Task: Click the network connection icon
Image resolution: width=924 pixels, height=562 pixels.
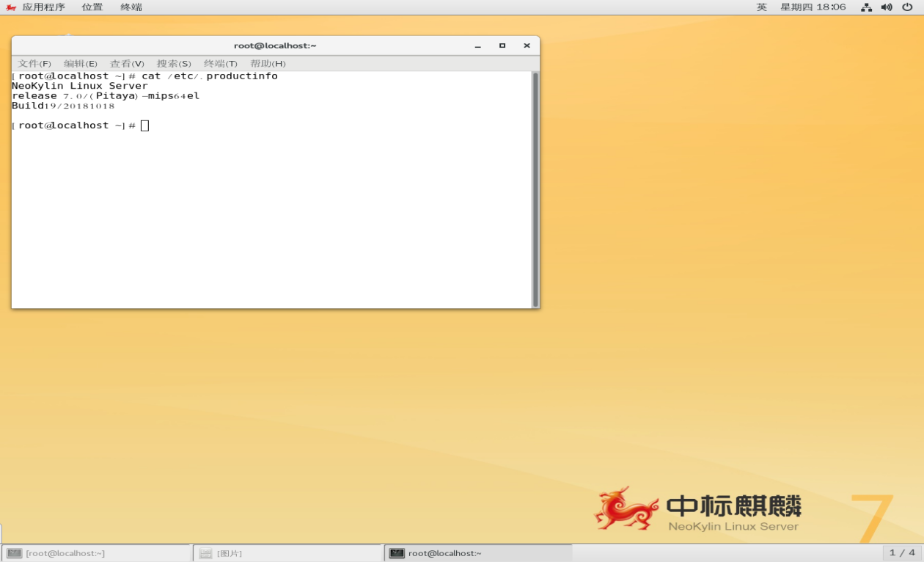Action: click(866, 7)
